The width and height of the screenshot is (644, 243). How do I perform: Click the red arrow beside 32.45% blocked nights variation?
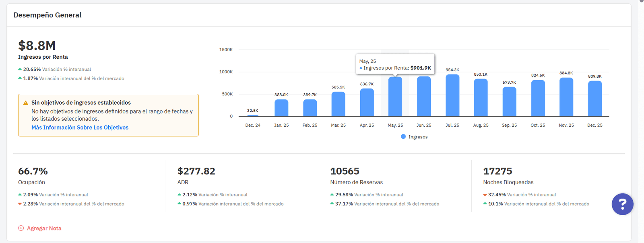click(x=485, y=195)
